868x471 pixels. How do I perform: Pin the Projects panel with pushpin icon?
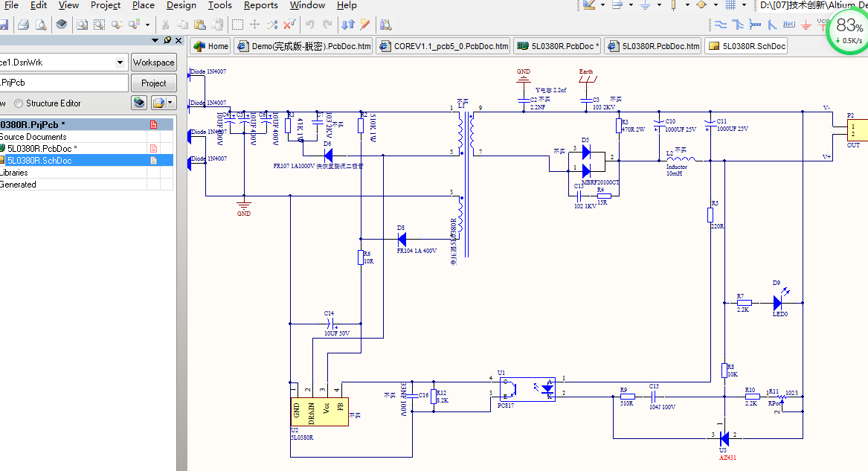click(167, 40)
